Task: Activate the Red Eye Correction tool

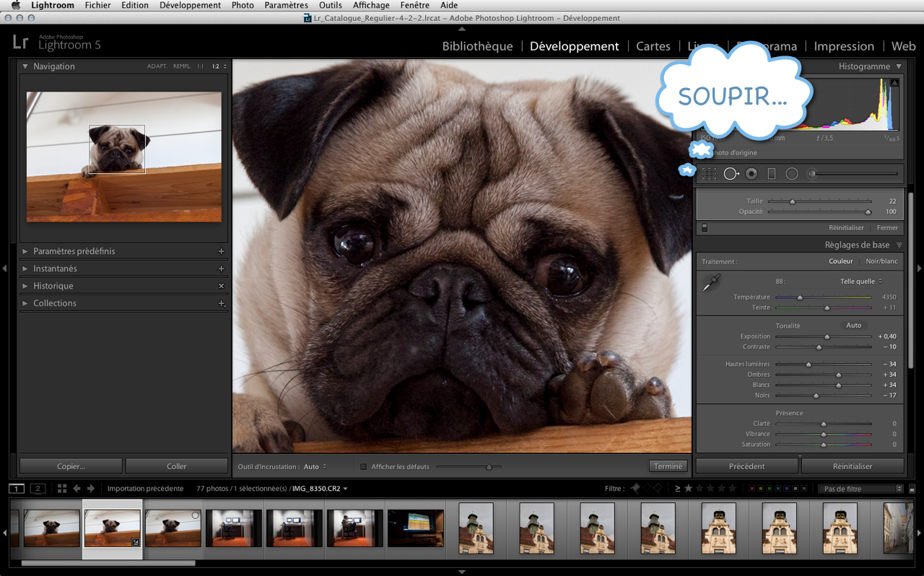Action: (x=751, y=174)
